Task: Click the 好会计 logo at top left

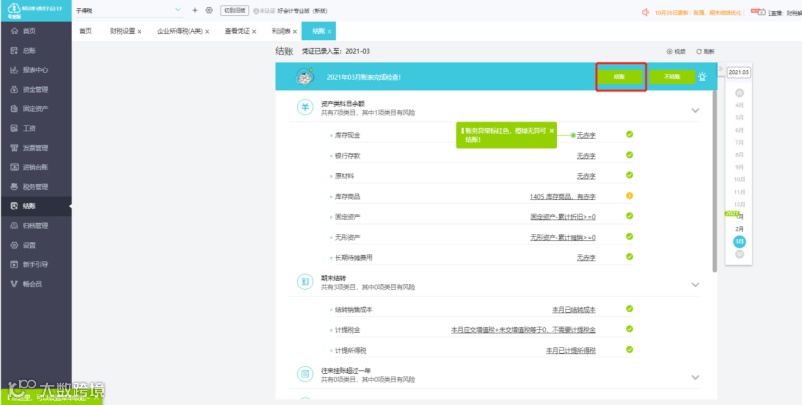Action: click(x=35, y=10)
